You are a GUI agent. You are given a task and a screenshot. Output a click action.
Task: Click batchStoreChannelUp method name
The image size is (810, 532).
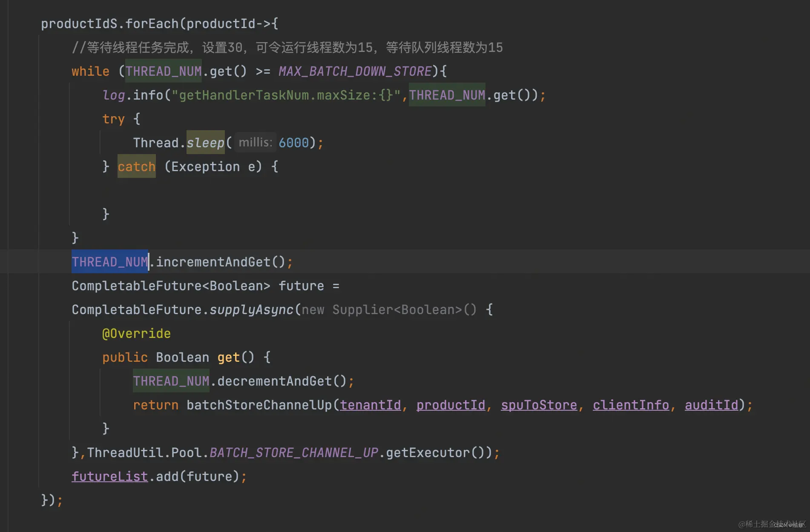tap(259, 405)
